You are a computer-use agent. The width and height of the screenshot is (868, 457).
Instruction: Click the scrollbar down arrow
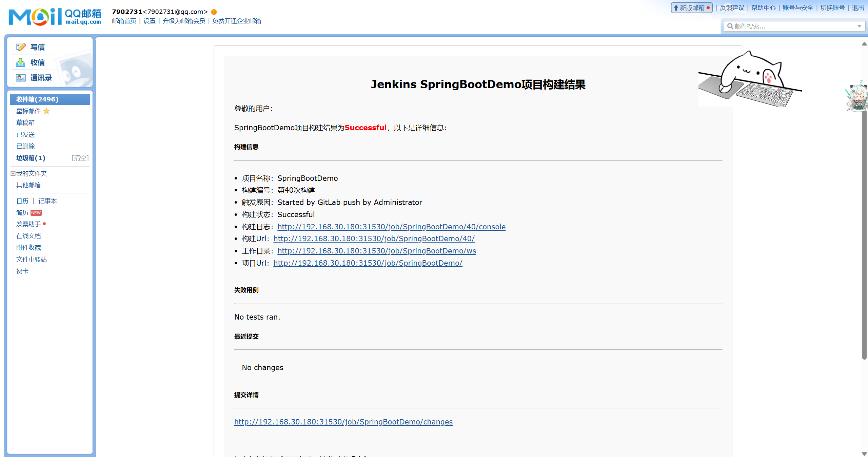pyautogui.click(x=864, y=454)
